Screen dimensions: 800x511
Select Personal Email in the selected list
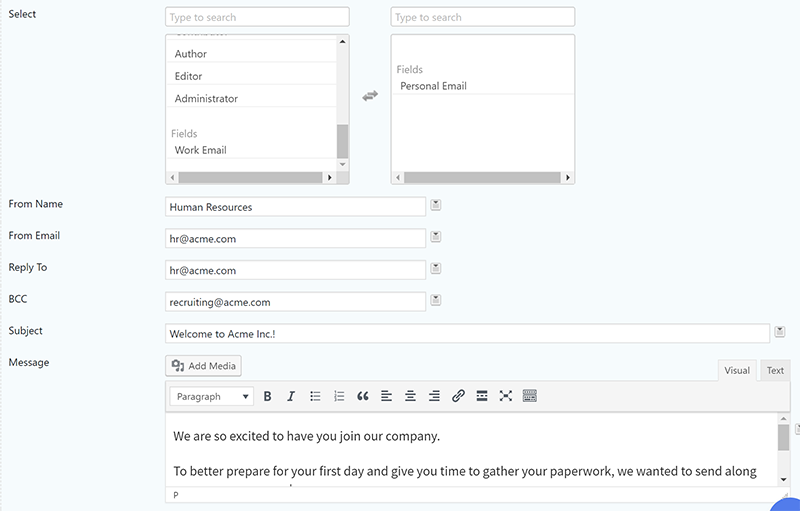tap(483, 86)
